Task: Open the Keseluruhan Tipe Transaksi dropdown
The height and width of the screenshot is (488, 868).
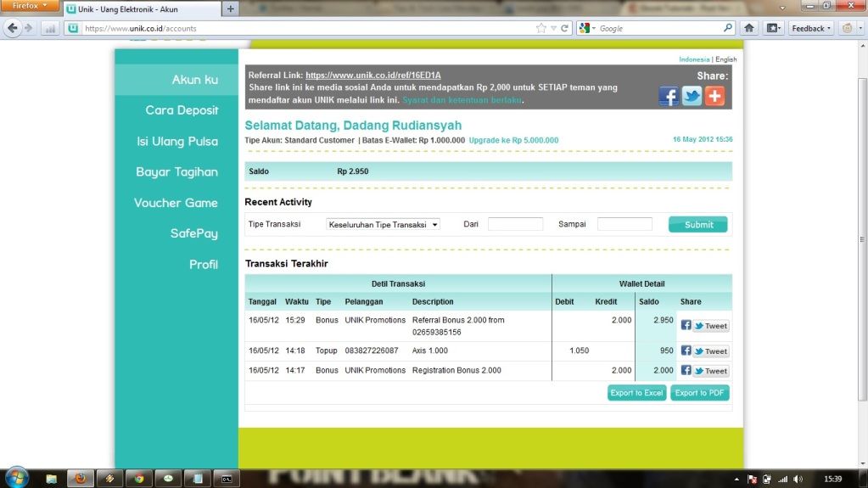Action: tap(383, 224)
